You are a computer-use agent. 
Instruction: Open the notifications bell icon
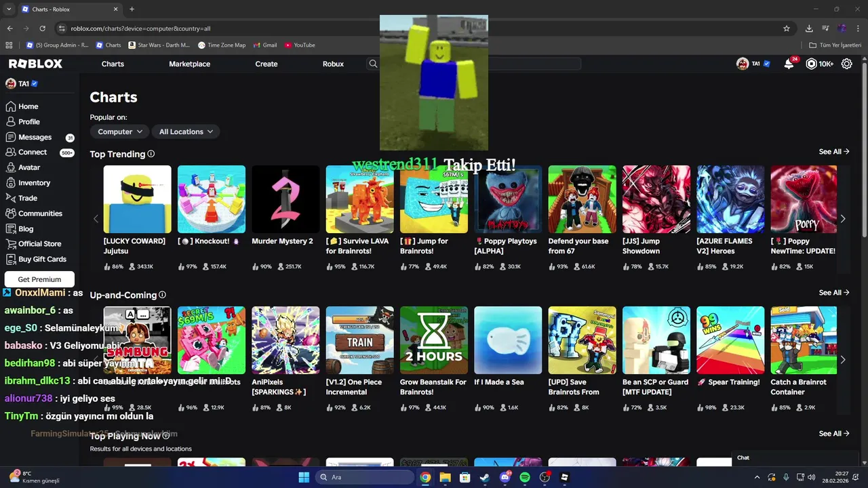point(789,64)
